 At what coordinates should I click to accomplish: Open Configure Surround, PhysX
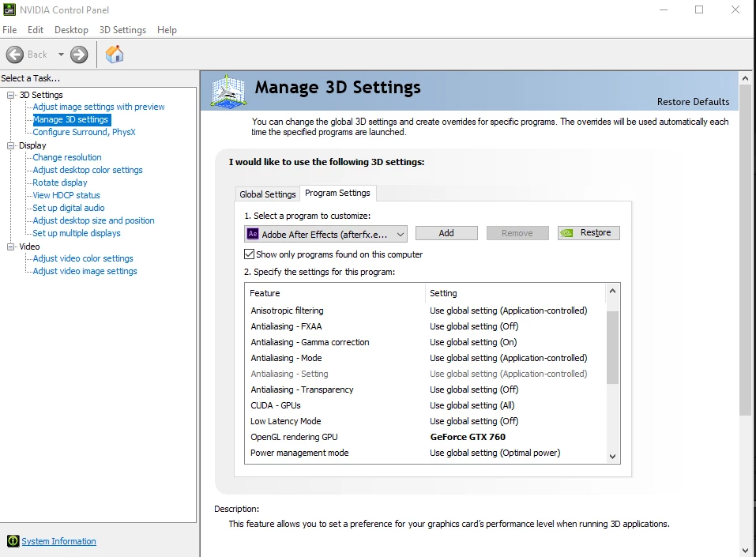pos(84,132)
